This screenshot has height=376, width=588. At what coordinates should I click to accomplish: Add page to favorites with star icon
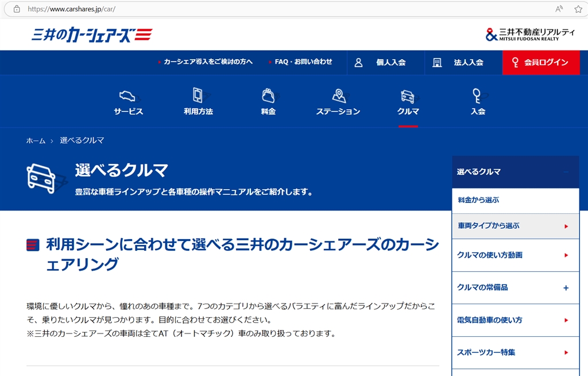point(578,9)
